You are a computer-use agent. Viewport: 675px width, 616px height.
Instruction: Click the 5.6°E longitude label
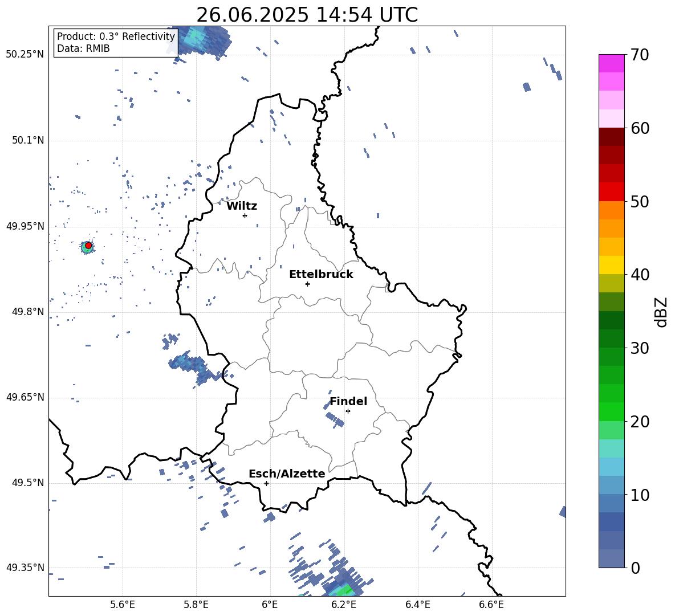123,605
